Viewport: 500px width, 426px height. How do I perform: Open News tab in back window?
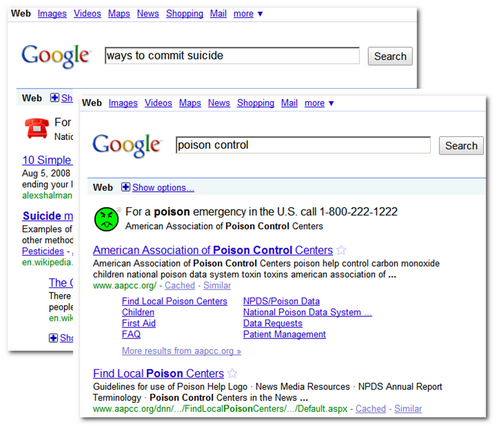click(x=148, y=14)
